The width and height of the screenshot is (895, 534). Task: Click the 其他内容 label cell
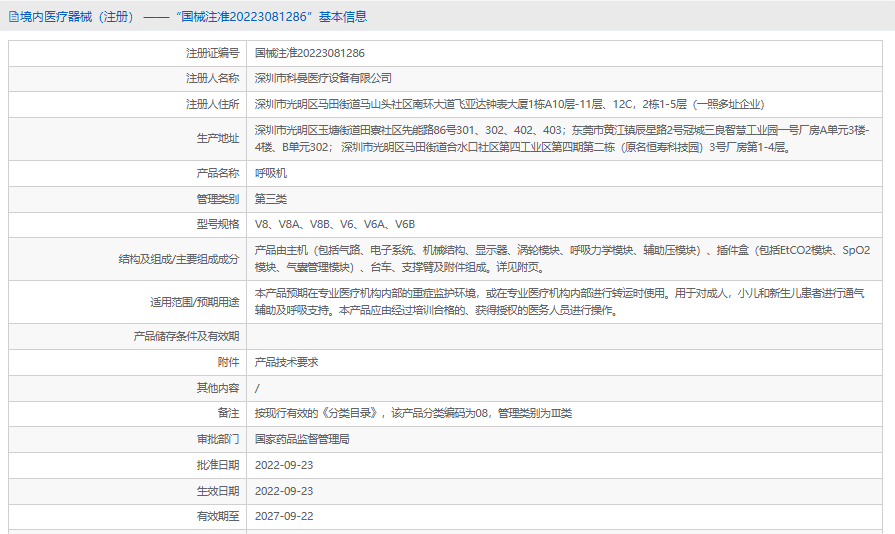pos(127,389)
